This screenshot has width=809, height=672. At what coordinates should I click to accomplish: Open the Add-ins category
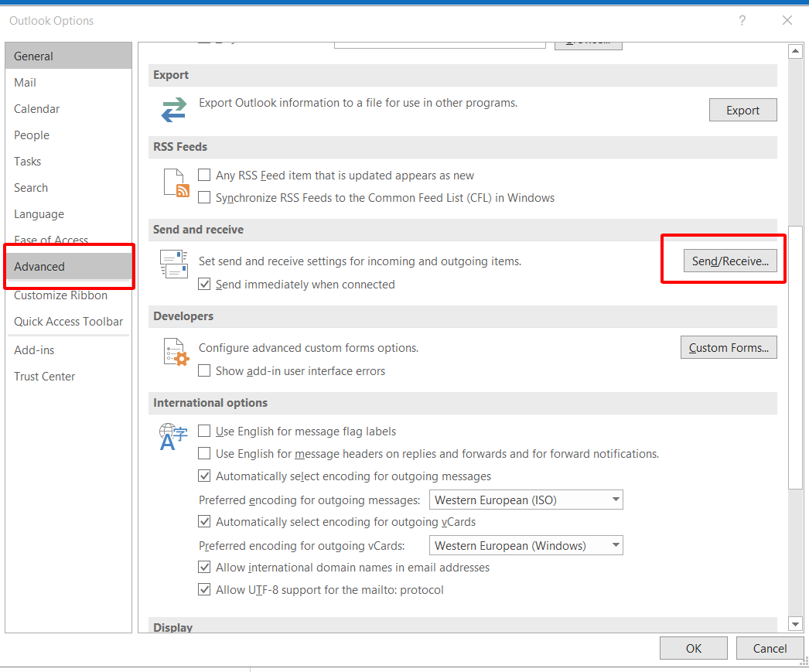click(68, 350)
